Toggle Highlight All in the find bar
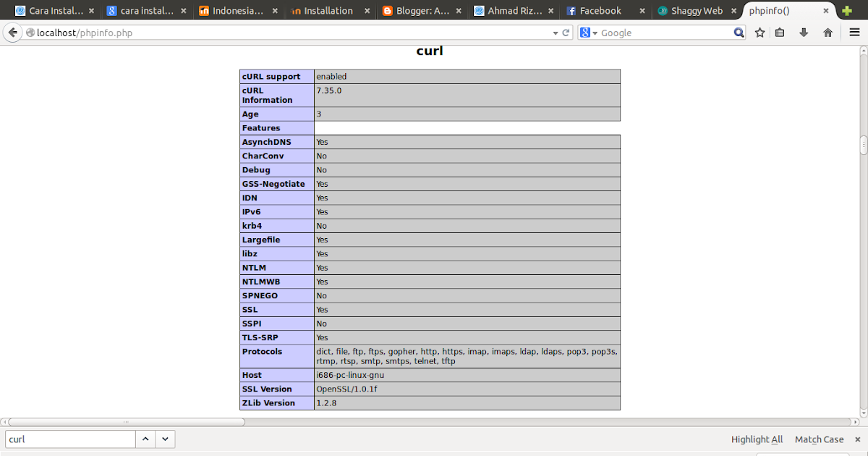The image size is (868, 456). [x=757, y=439]
